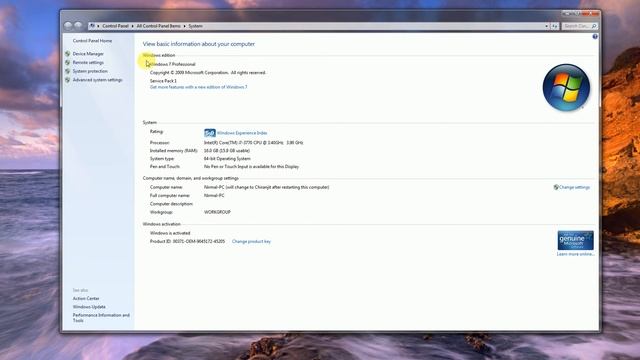Viewport: 640px width, 360px height.
Task: Click the search magnifier icon
Action: [x=594, y=26]
